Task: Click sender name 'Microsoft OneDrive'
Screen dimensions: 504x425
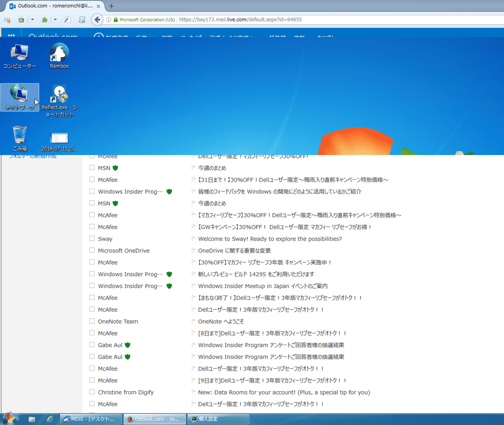Action: 124,251
